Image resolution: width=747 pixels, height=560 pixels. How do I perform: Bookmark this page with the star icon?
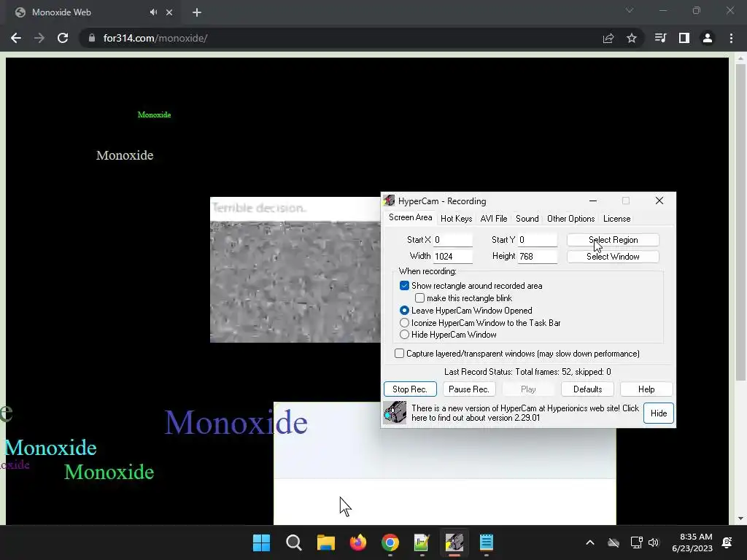click(632, 38)
